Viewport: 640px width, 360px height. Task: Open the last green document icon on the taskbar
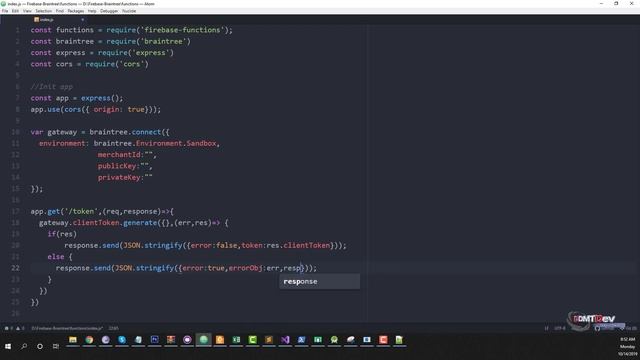coord(399,340)
